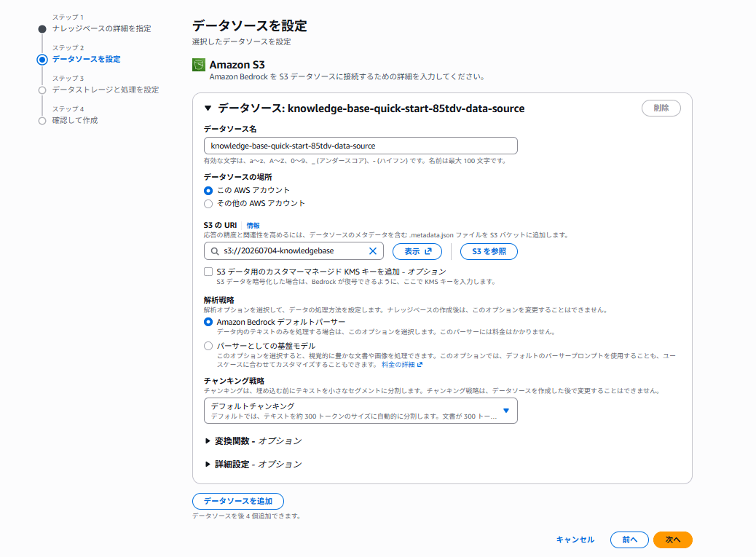Click external link icon next to 料金の詳細

(x=420, y=365)
